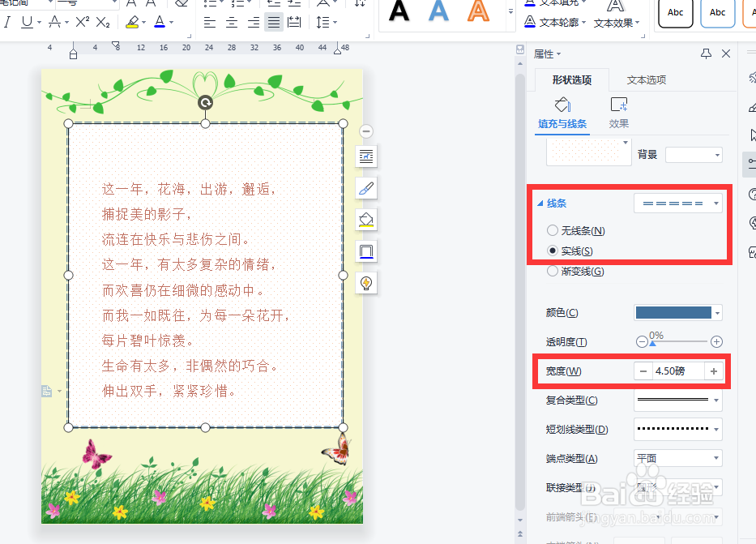756x544 pixels.
Task: Expand WordArt style gallery
Action: pyautogui.click(x=510, y=11)
